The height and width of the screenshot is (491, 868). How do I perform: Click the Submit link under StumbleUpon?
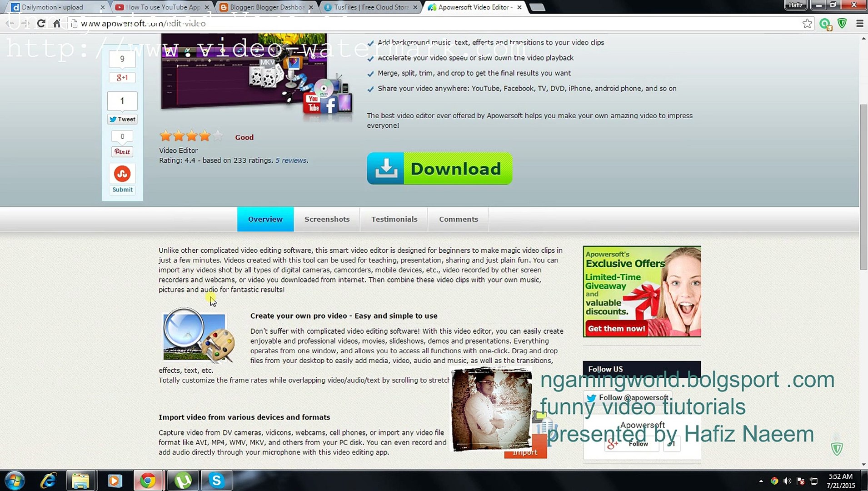click(x=123, y=190)
